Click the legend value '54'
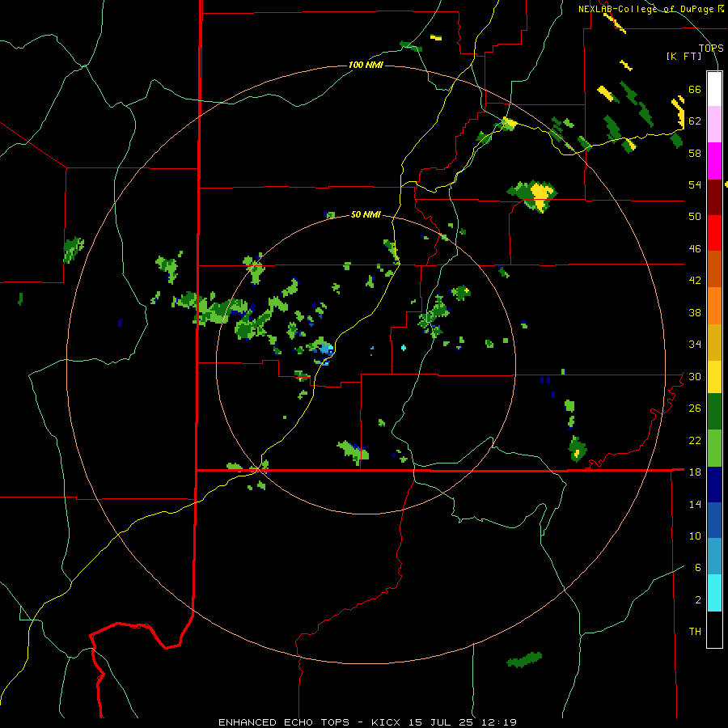Viewport: 728px width, 728px height. (695, 184)
